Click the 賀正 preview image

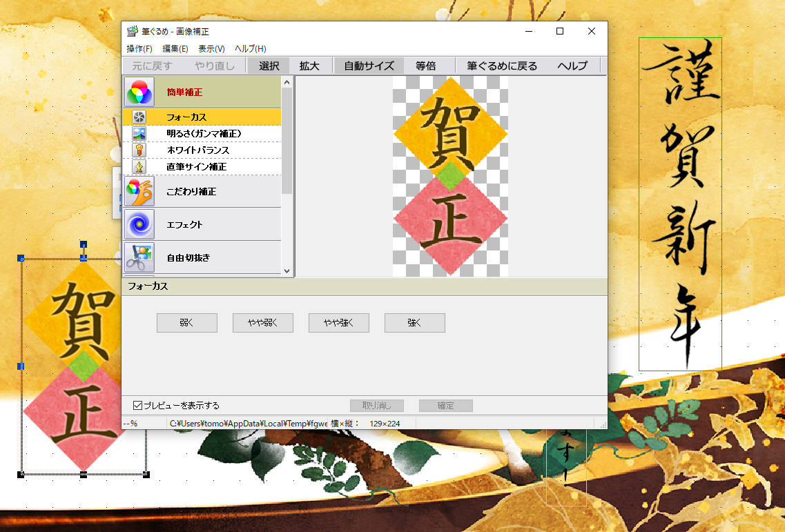(450, 177)
